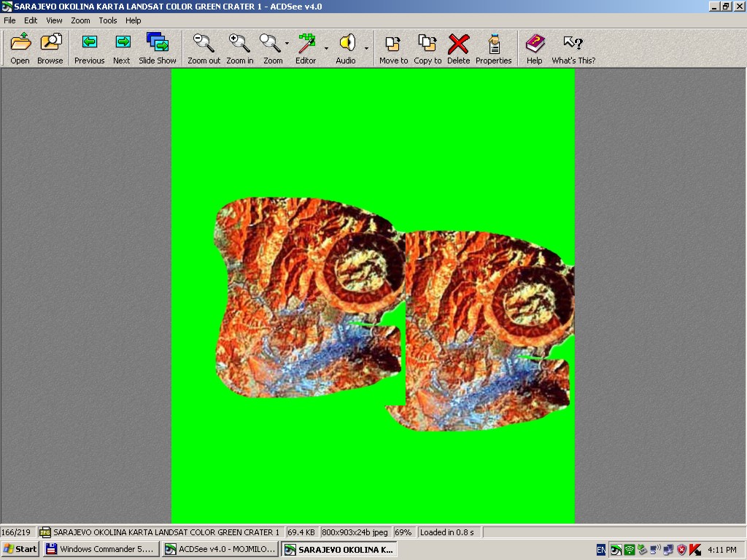Click the JPEG file type icon in status bar
Screen dimensions: 747x560
click(45, 532)
